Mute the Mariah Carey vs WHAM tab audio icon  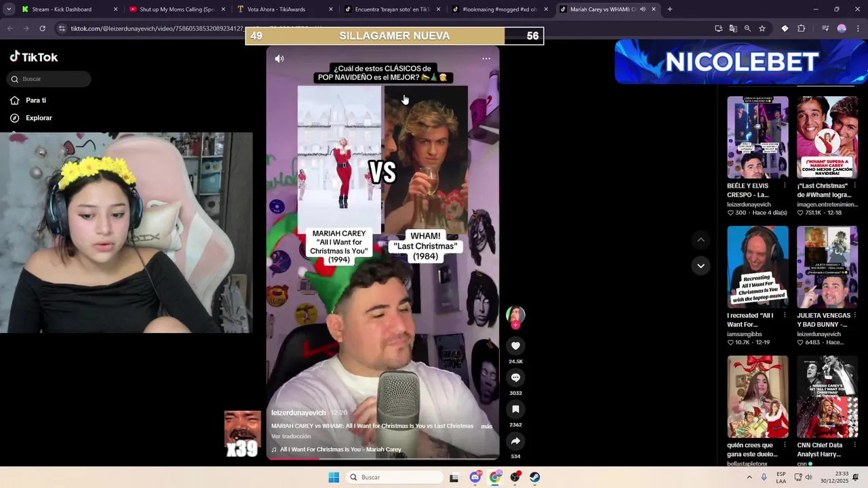coord(642,9)
